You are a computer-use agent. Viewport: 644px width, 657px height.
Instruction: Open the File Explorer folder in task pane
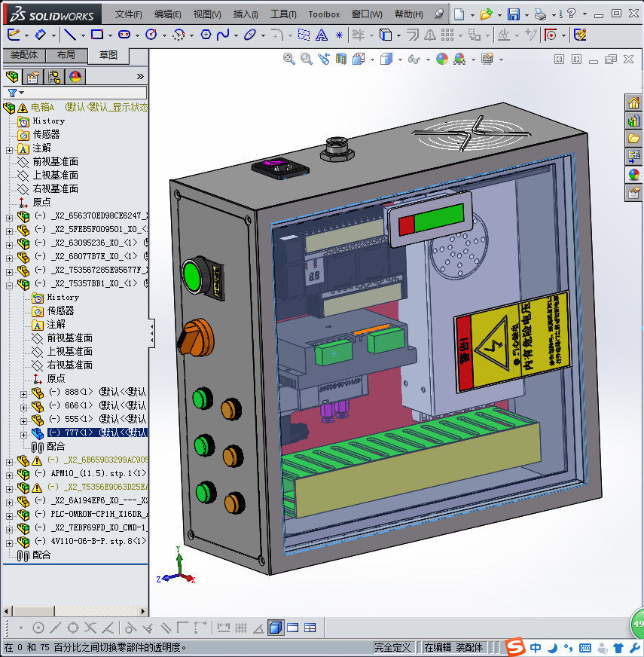click(x=633, y=139)
